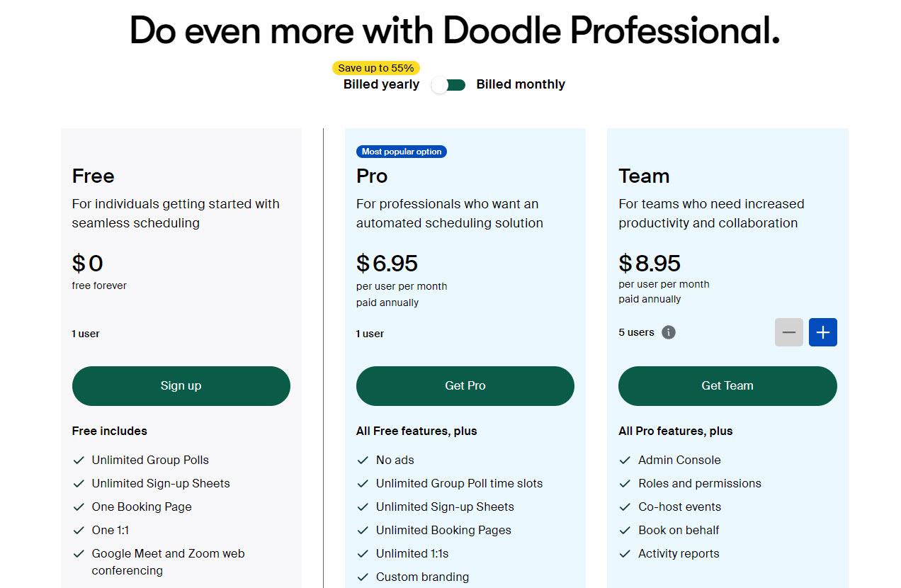Sign up for the Free plan
Viewport: 901px width, 588px height.
pyautogui.click(x=181, y=385)
